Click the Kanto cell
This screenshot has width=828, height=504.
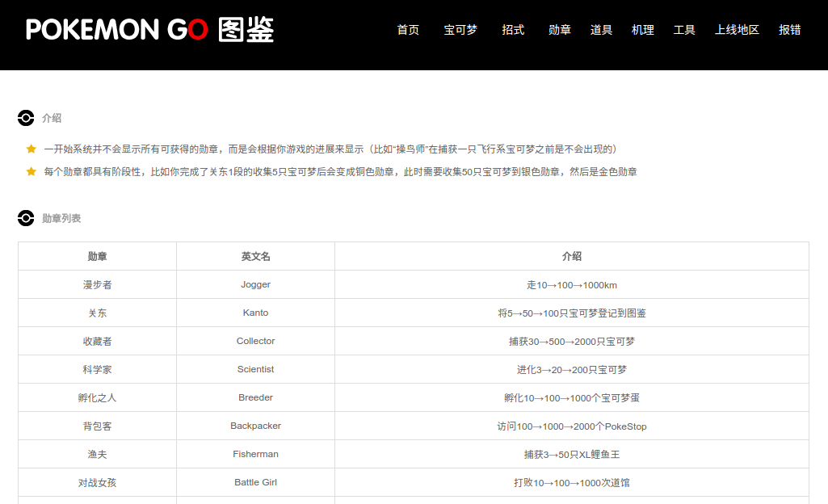(255, 313)
